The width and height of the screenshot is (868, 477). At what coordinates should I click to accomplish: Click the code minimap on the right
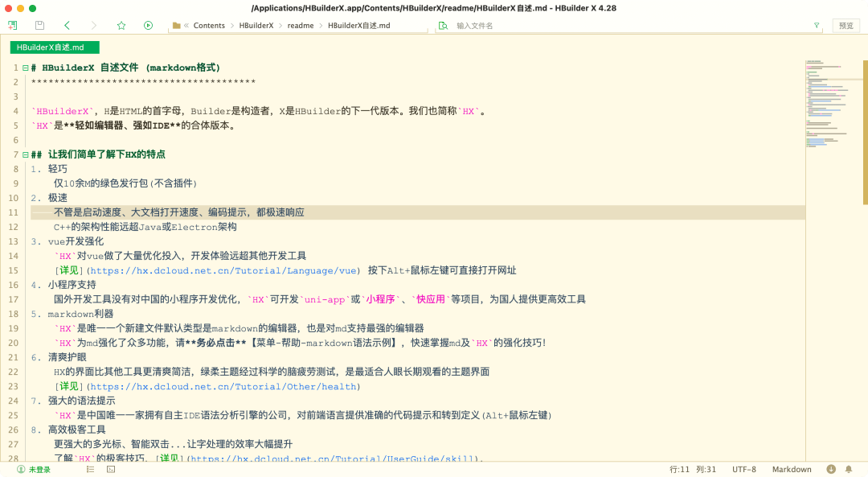(833, 104)
